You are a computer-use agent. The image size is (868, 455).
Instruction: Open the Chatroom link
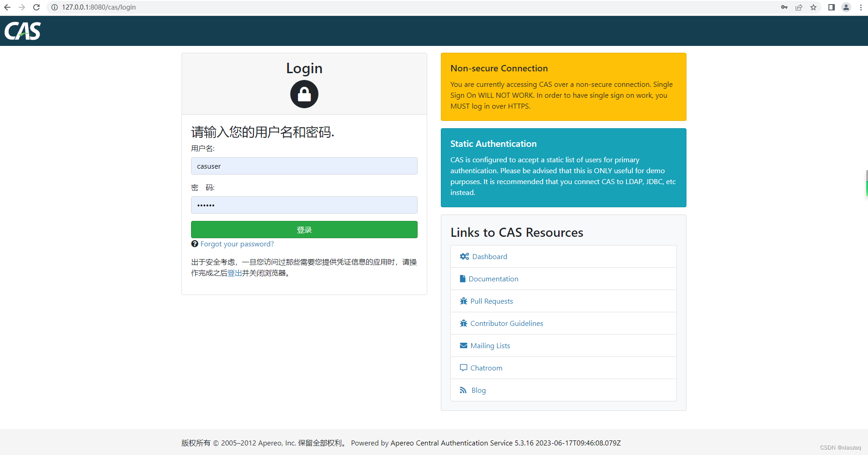tap(486, 367)
